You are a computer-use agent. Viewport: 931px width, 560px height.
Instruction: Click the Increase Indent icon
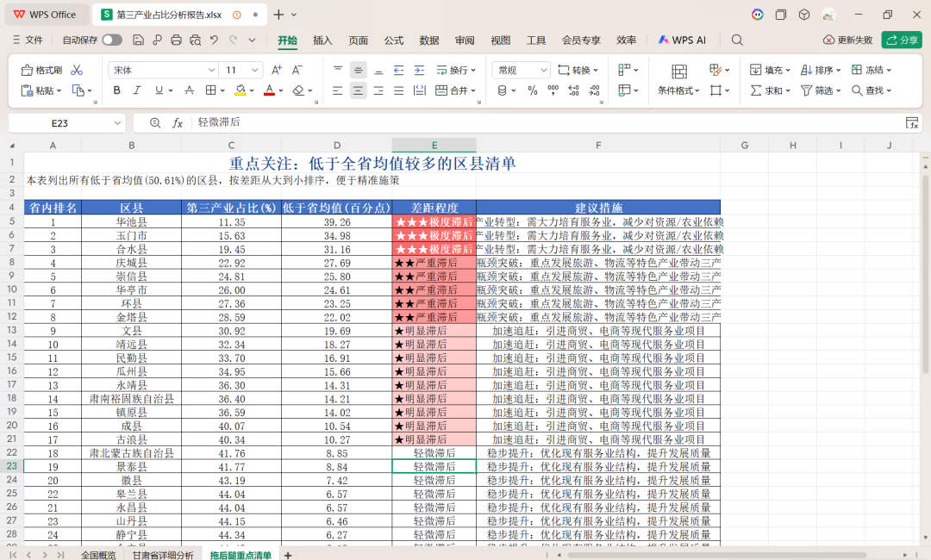pyautogui.click(x=419, y=70)
